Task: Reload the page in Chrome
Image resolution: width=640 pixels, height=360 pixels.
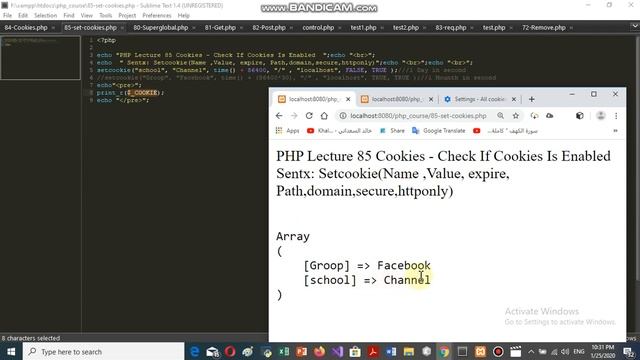Action: [x=309, y=116]
